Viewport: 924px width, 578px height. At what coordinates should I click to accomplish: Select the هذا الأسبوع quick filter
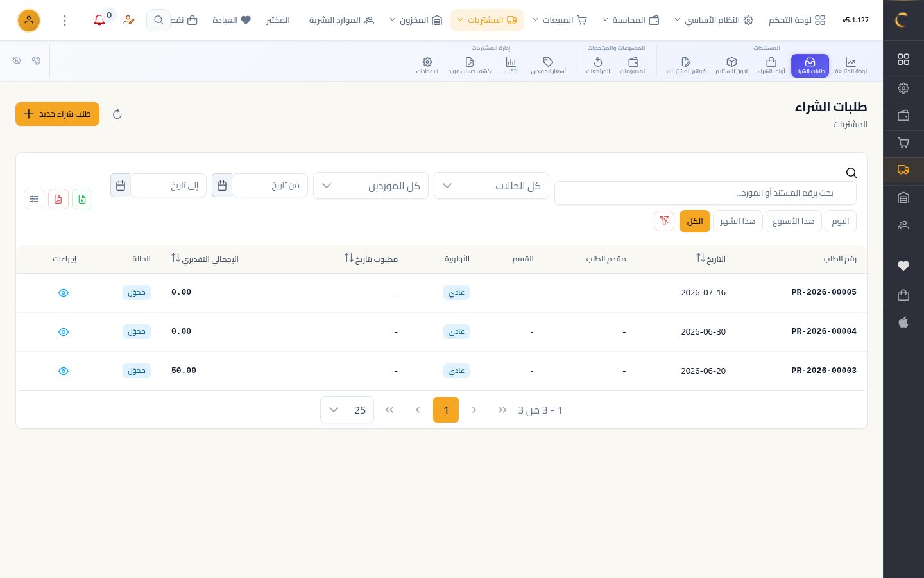pos(794,221)
